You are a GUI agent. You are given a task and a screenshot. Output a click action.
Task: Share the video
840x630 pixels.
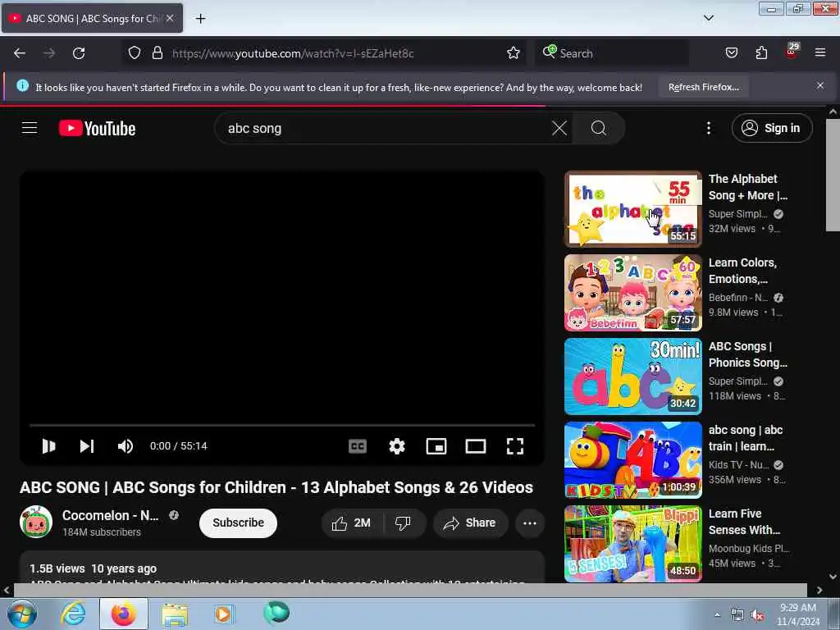(x=470, y=523)
